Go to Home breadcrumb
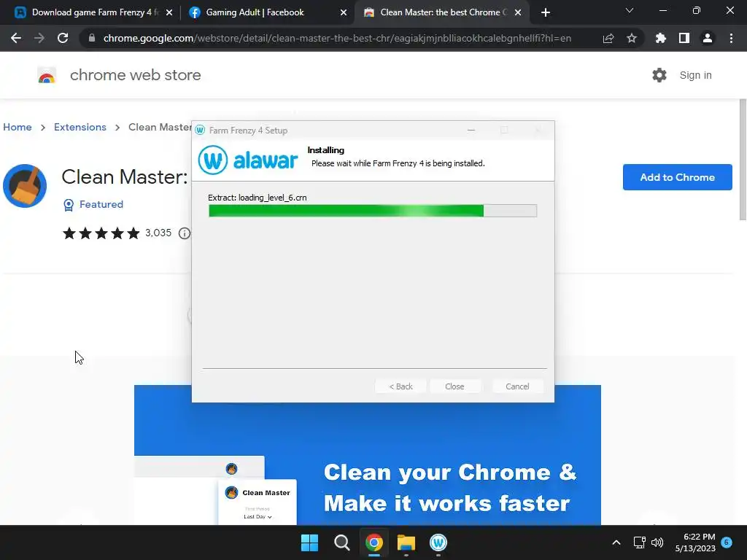The width and height of the screenshot is (747, 560). 18,127
